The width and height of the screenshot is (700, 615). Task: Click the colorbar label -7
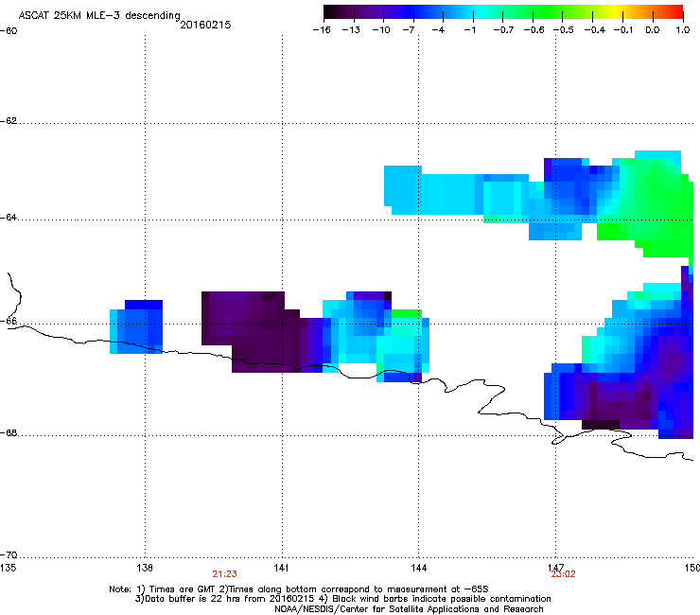tap(408, 30)
